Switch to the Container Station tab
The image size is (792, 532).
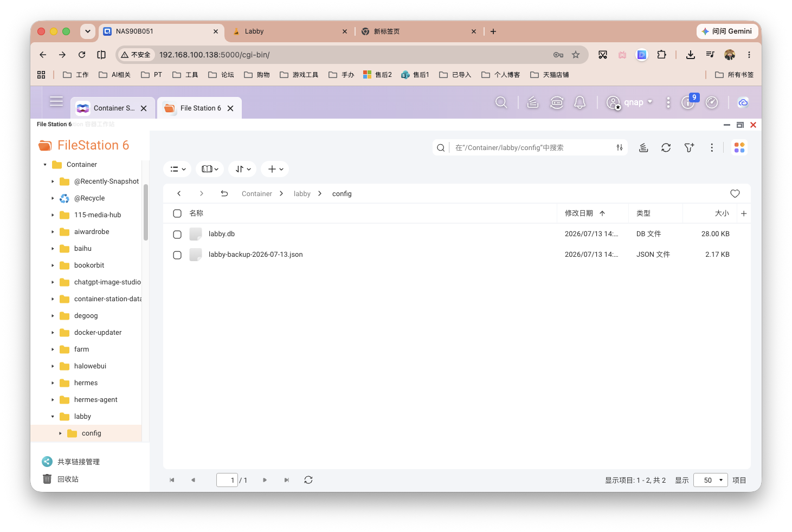click(113, 108)
